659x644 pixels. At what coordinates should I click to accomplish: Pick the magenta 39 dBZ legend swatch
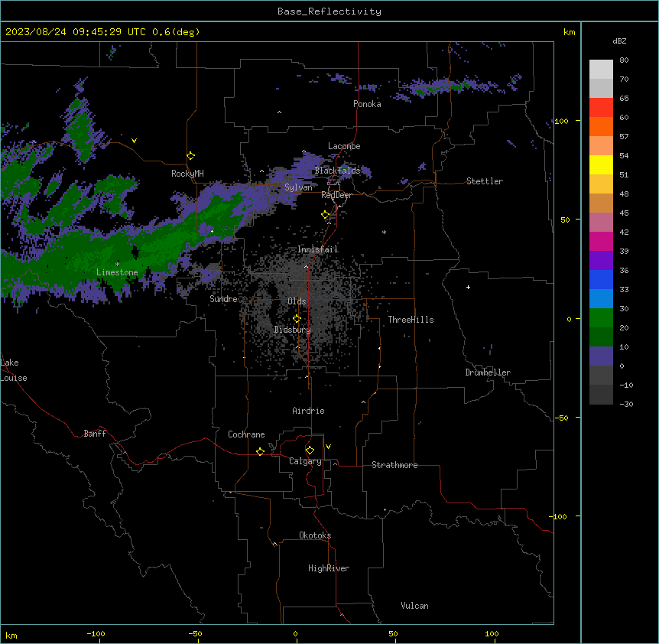point(601,241)
